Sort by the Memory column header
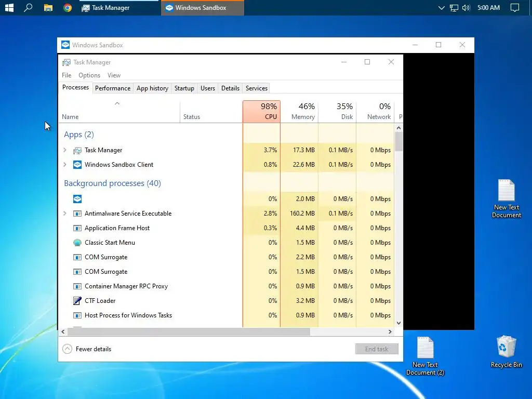The image size is (532, 399). click(300, 112)
